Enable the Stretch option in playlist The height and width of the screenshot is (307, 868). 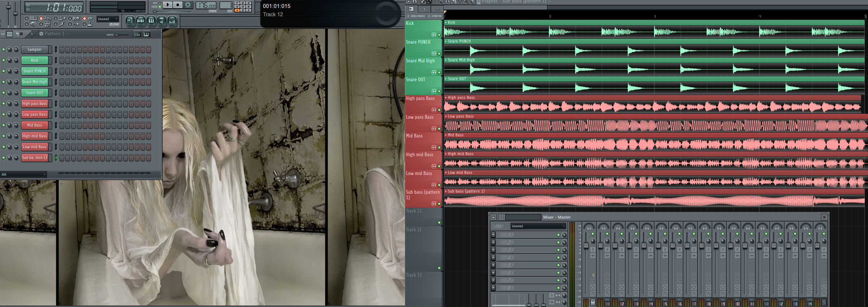coord(429,16)
